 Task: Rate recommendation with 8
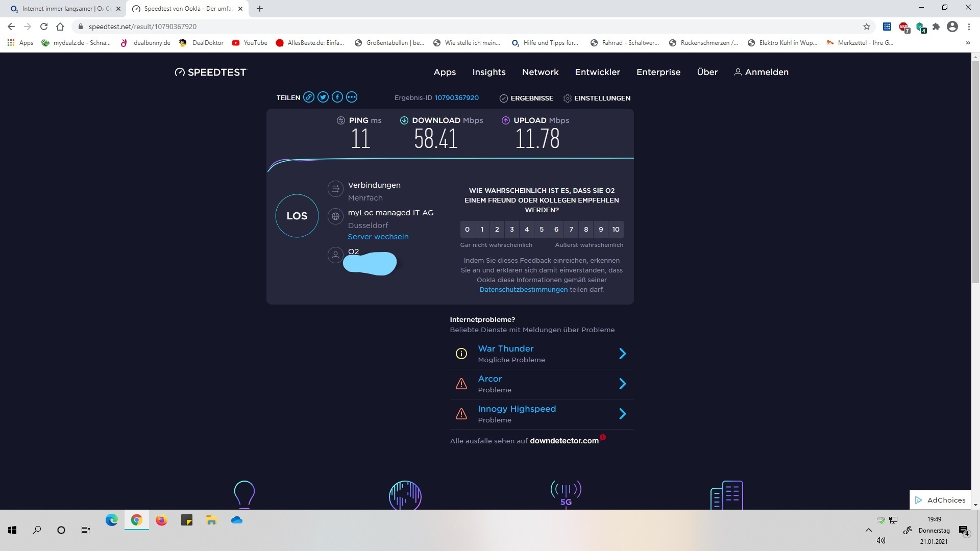[x=586, y=230]
